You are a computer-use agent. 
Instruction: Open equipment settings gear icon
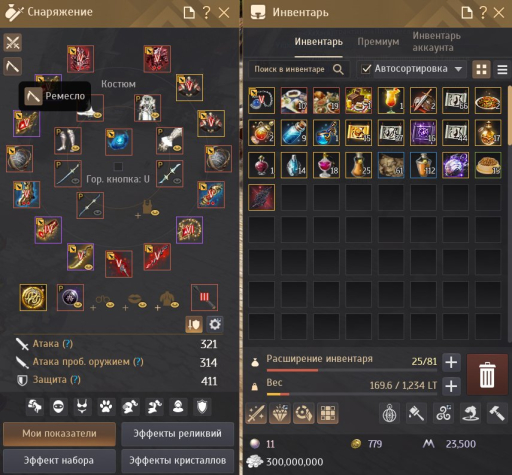coord(215,324)
